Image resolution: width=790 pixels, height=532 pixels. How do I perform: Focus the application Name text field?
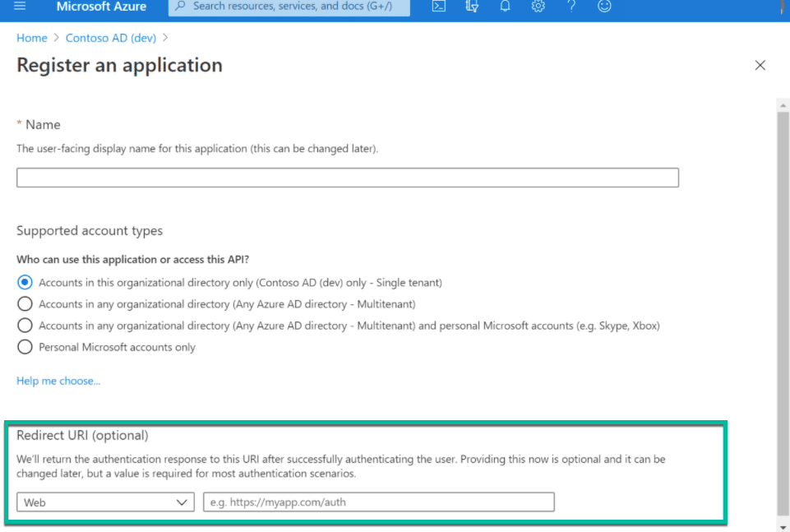348,178
